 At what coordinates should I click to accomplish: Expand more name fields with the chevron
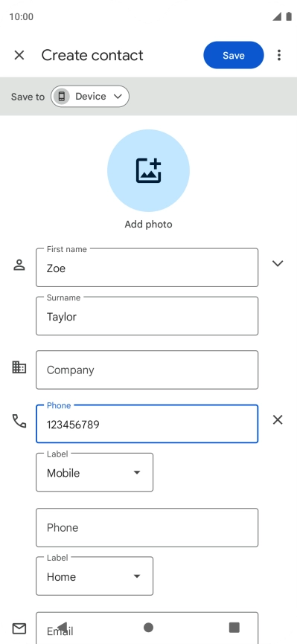click(278, 263)
